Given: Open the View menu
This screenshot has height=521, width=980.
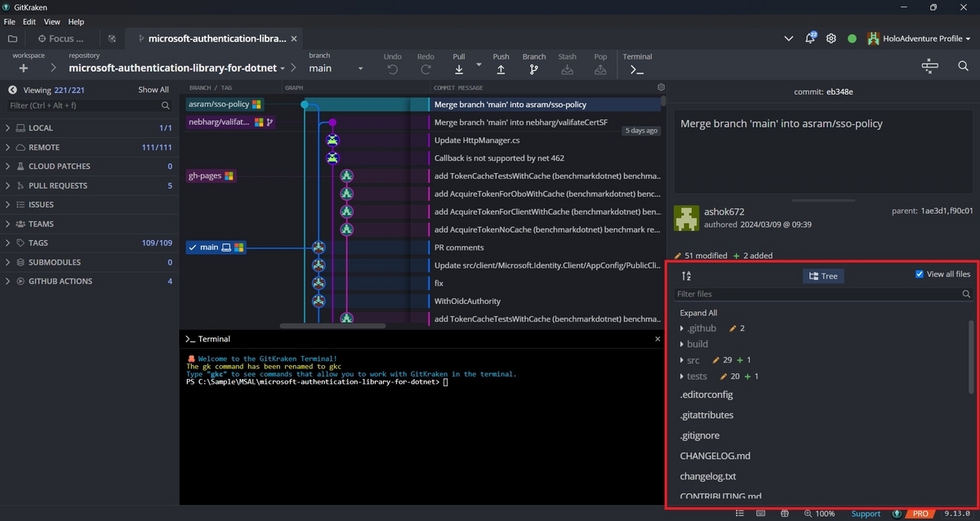Looking at the screenshot, I should tap(52, 22).
